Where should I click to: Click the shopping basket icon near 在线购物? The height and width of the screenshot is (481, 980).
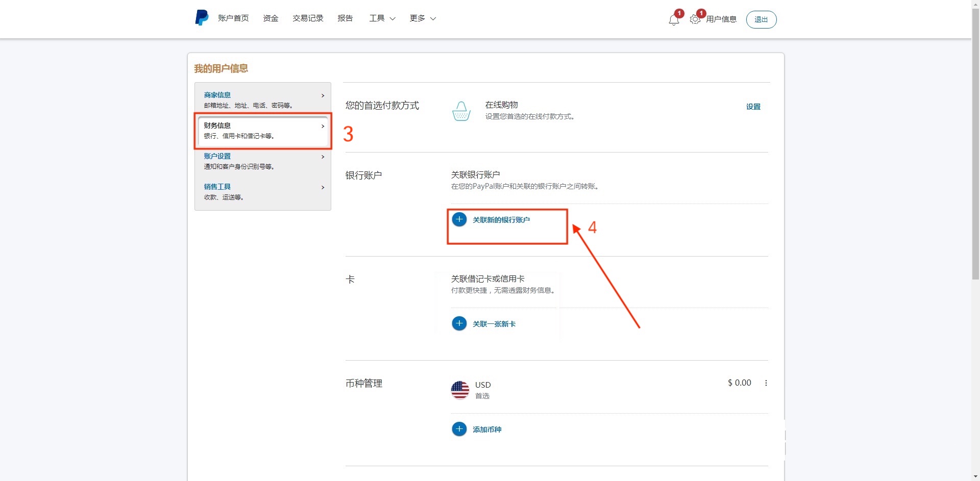[461, 111]
